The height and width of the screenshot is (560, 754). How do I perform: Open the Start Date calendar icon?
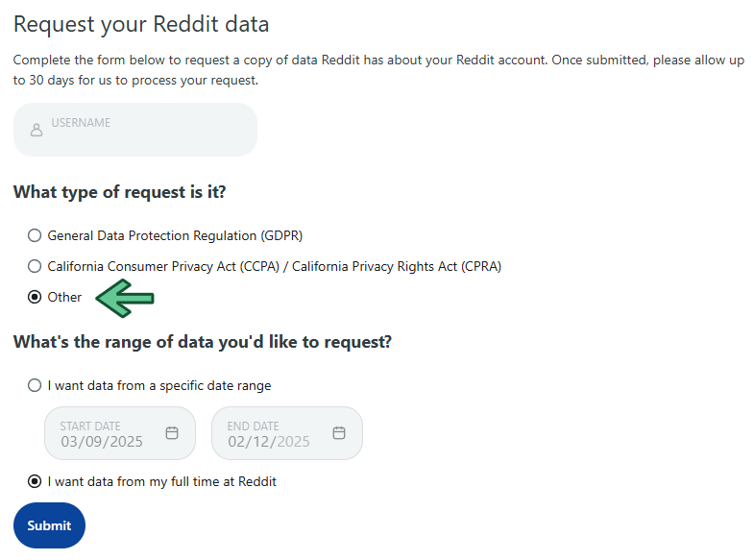point(172,433)
